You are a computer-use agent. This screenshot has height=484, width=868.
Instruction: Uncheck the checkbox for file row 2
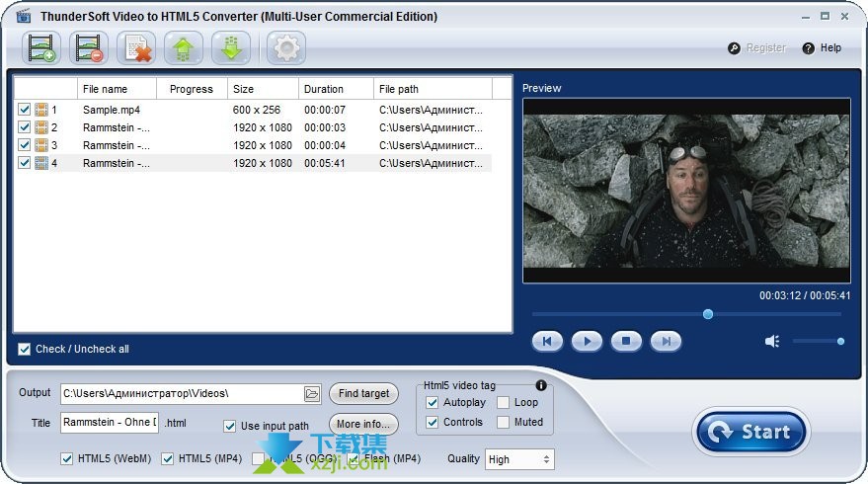[x=24, y=127]
